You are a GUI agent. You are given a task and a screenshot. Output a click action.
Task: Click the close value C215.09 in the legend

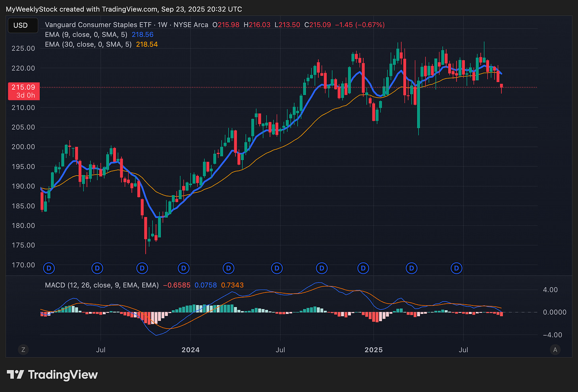click(318, 25)
